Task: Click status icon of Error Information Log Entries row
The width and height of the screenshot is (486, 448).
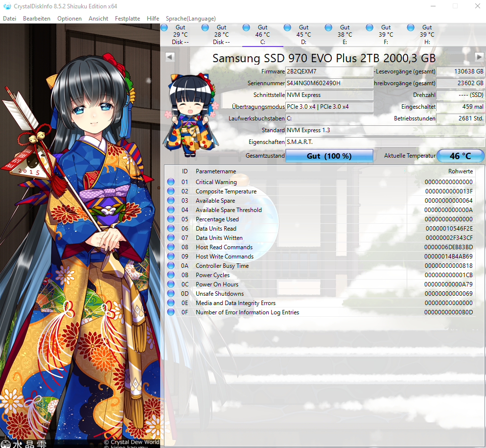Action: 171,312
